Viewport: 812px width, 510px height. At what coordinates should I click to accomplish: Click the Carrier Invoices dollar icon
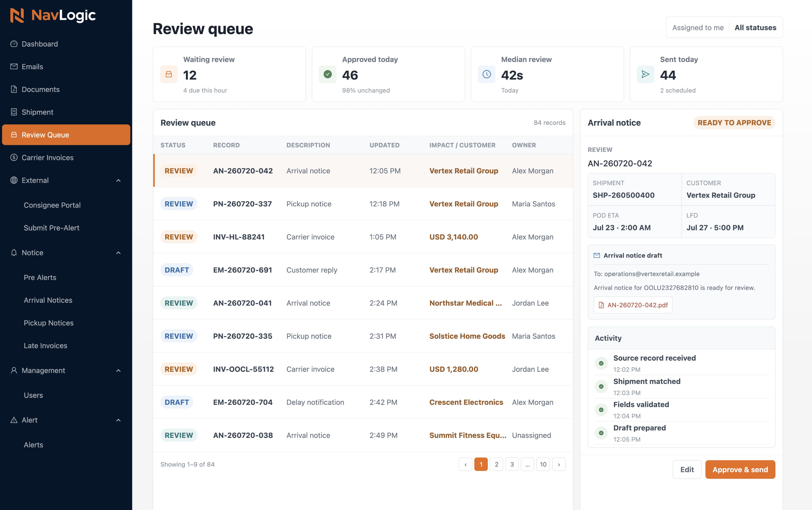14,157
